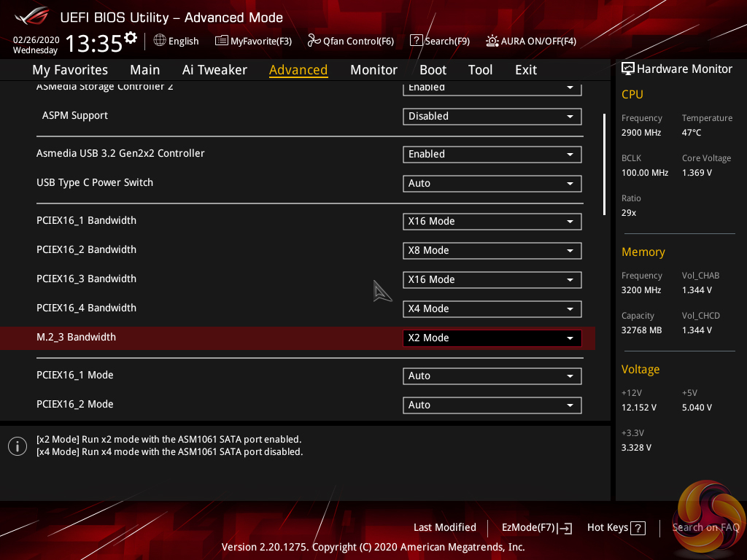
Task: Go to the Monitor tab
Action: (x=373, y=70)
